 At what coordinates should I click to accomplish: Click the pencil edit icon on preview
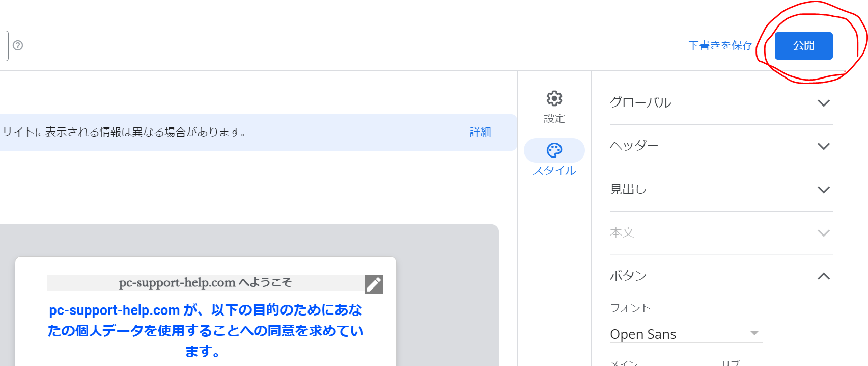coord(373,284)
